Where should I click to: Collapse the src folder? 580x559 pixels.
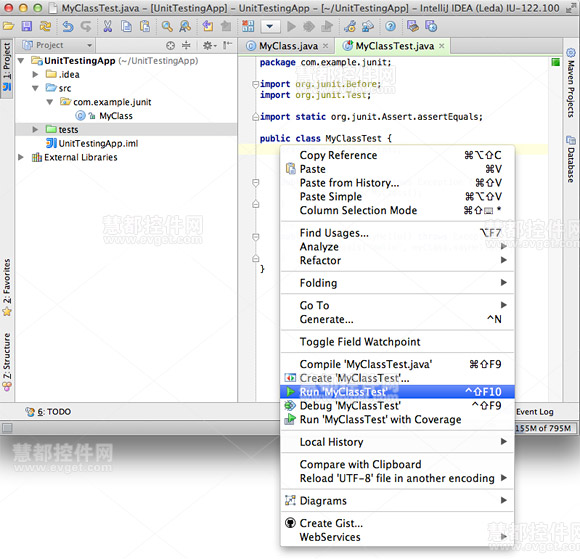click(x=36, y=88)
